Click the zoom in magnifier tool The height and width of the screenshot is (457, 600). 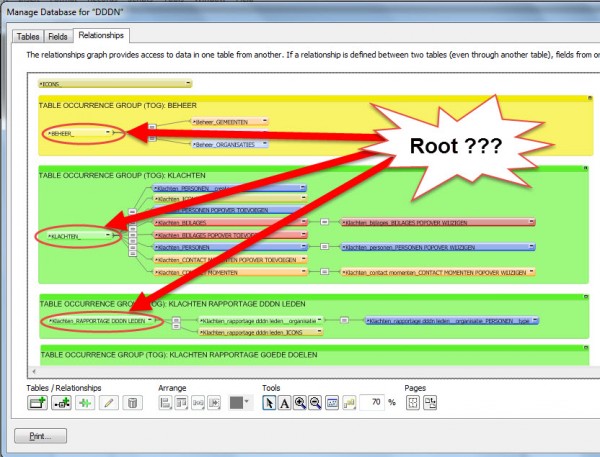301,402
